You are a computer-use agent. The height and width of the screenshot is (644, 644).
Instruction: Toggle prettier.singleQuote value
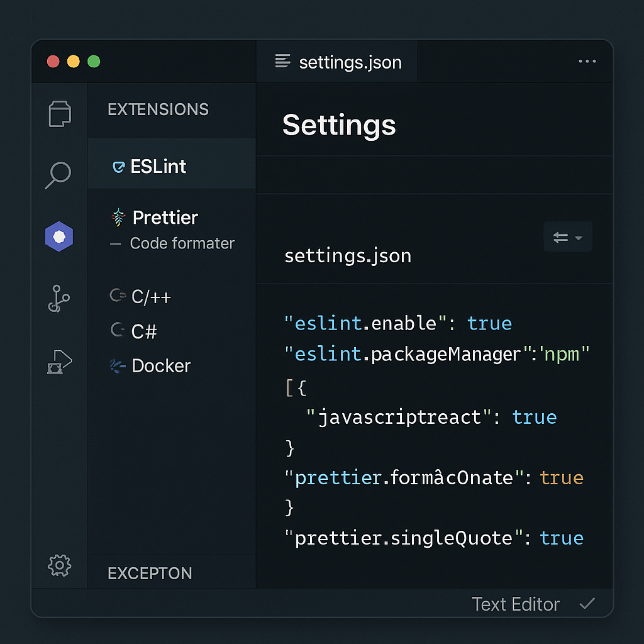coord(562,538)
